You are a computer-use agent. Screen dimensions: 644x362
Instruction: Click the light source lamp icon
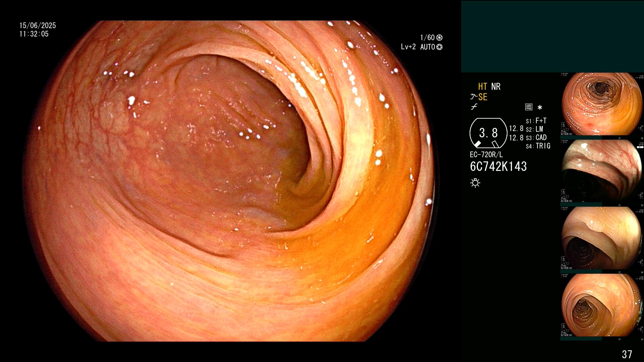475,183
